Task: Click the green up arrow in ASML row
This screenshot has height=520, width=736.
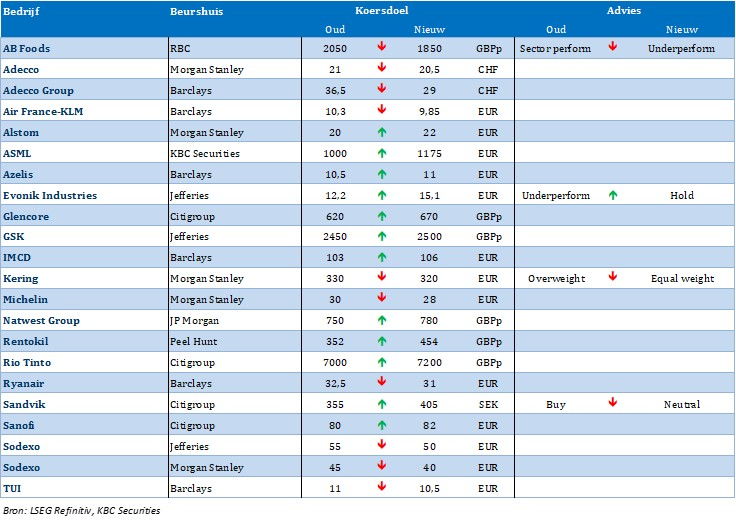Action: point(381,153)
